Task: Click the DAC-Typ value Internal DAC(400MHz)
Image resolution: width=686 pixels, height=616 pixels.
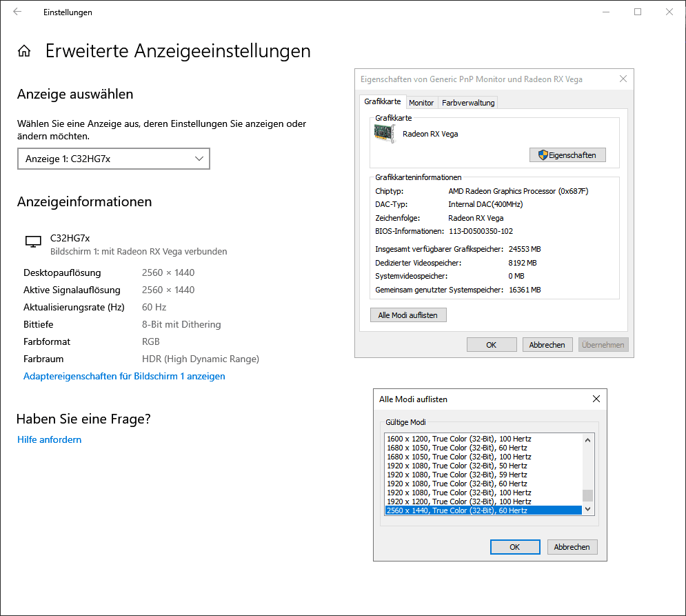Action: coord(485,204)
